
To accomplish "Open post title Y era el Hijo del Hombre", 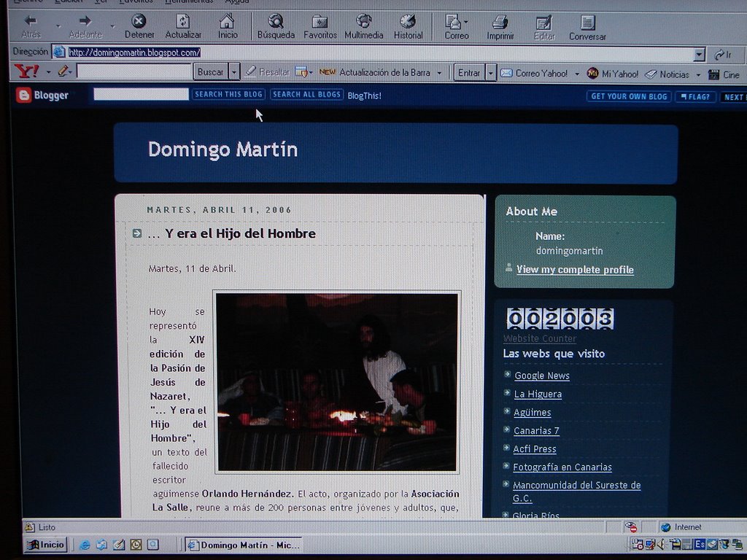I will coord(231,233).
